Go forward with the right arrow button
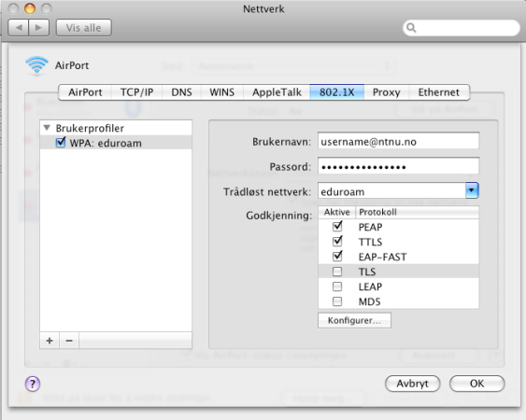 click(39, 27)
